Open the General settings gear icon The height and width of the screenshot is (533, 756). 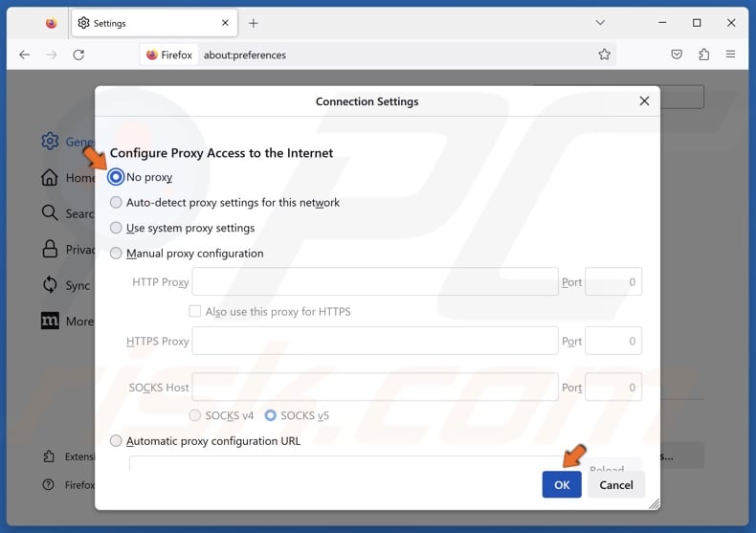(50, 142)
